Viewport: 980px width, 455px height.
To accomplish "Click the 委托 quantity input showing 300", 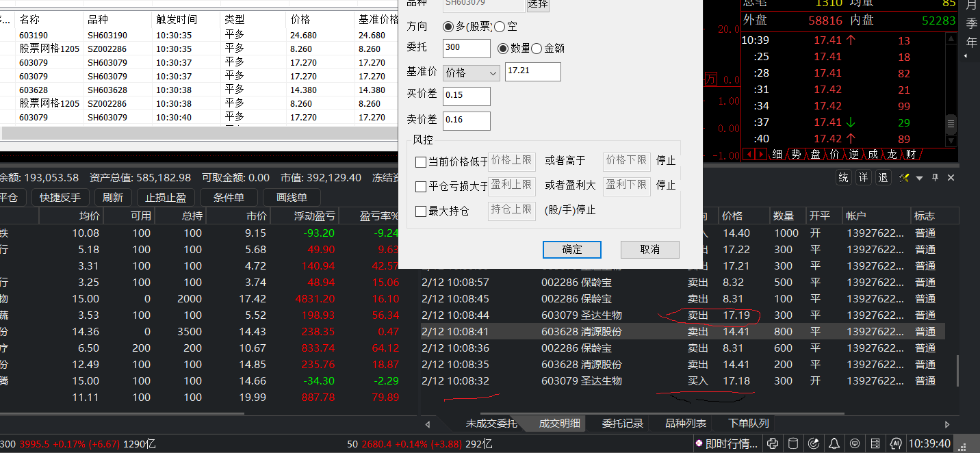I will 467,49.
